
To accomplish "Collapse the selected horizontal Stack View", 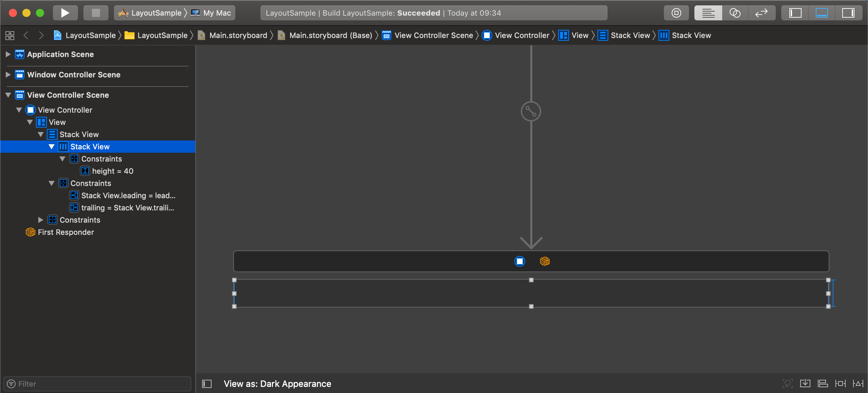I will (52, 147).
